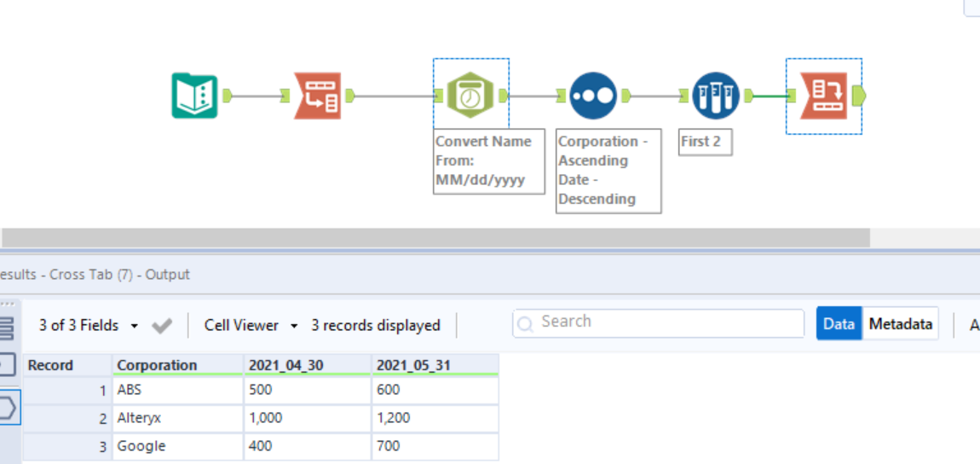This screenshot has height=464, width=980.
Task: Expand the Cell Viewer dropdown
Action: tap(251, 326)
